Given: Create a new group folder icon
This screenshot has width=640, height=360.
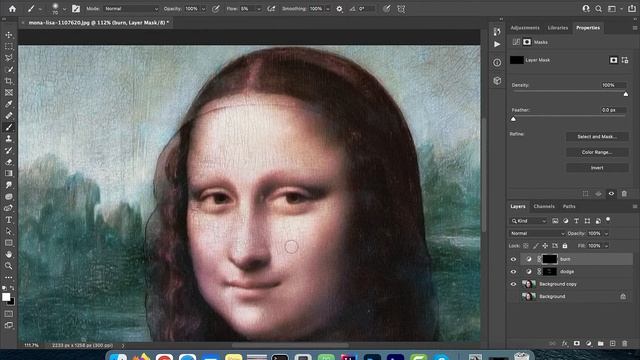Looking at the screenshot, I should (x=600, y=344).
